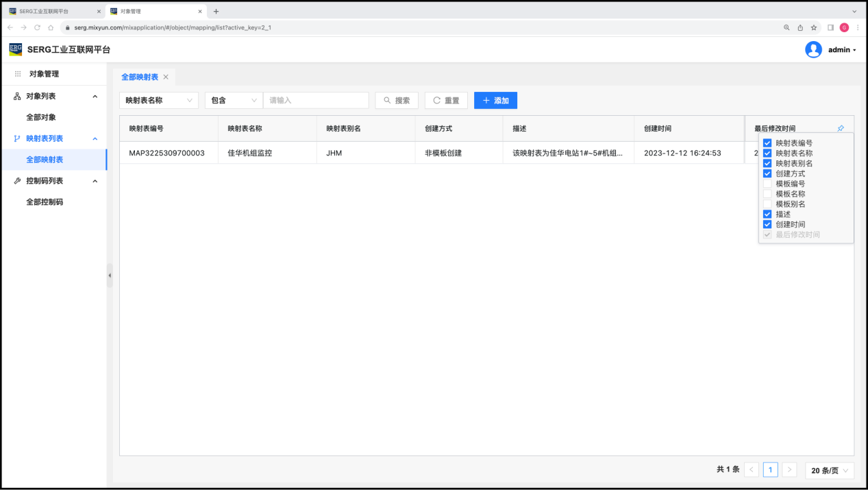Uncheck the 映射表编号 column checkbox
The image size is (868, 490).
[767, 143]
